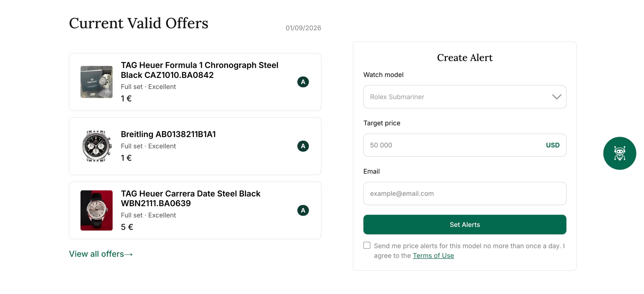Click the A badge on TAG Heuer Formula 1 offer
The height and width of the screenshot is (294, 644).
303,82
